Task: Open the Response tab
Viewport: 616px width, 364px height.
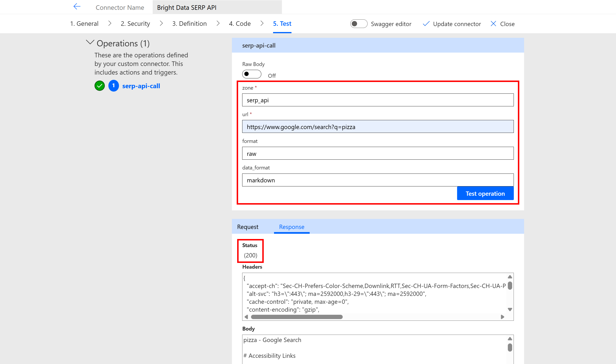Action: coord(291,227)
